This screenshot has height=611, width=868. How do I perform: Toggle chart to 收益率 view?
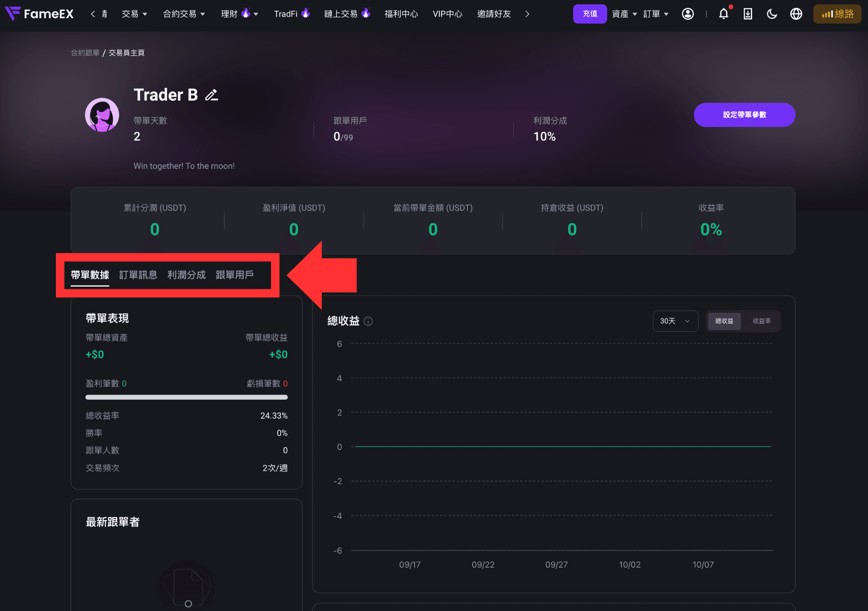click(x=761, y=321)
